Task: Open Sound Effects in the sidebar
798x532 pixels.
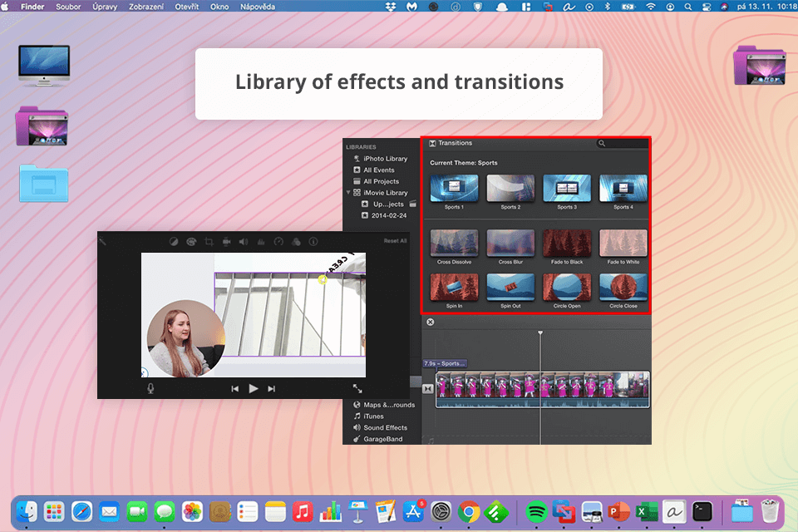Action: click(385, 427)
